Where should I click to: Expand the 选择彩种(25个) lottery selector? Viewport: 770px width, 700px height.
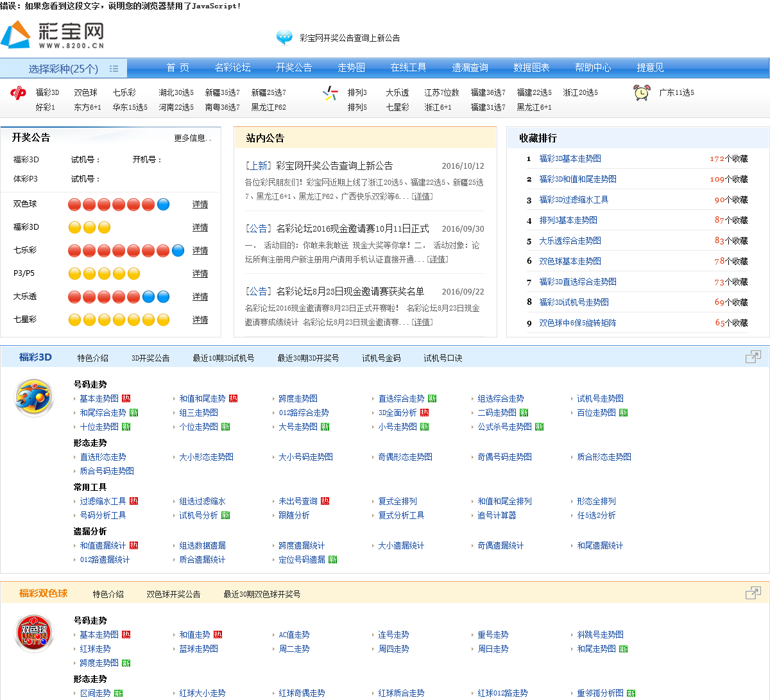coord(64,69)
